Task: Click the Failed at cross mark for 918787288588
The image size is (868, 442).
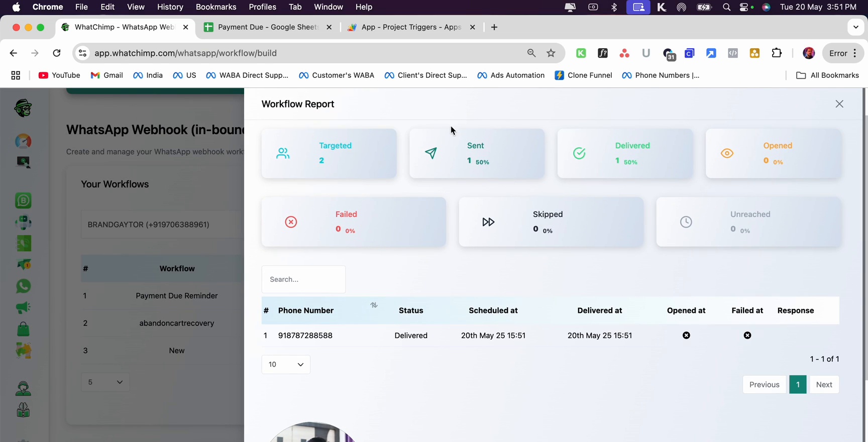Action: tap(747, 336)
